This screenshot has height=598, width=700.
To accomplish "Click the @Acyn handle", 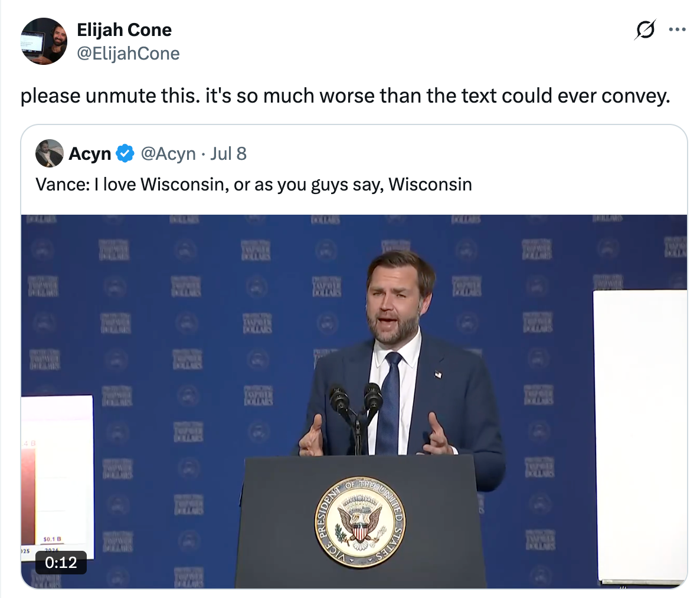I will tap(168, 154).
